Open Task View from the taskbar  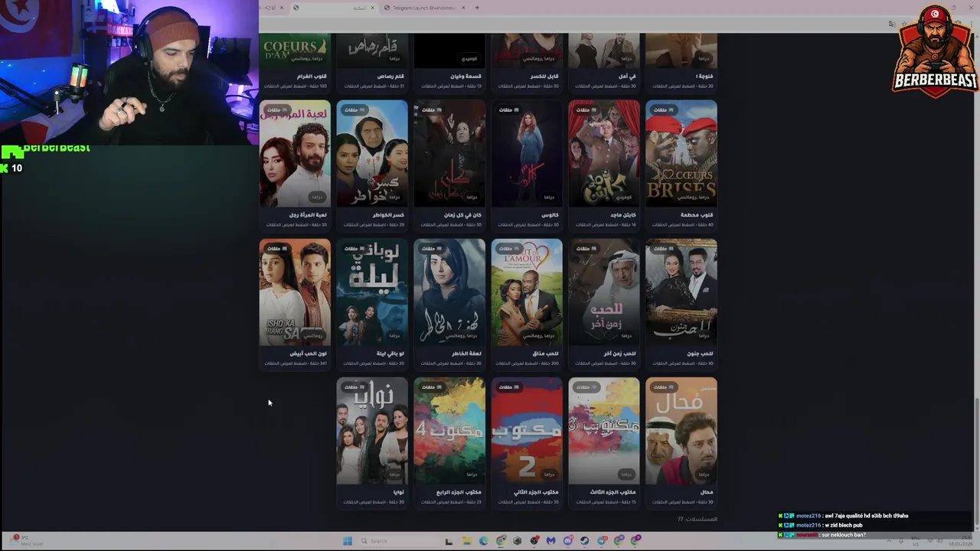point(449,541)
